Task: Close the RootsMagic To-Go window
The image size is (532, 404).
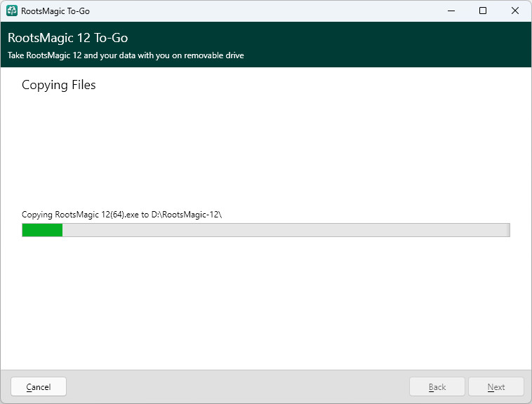Action: [x=515, y=11]
